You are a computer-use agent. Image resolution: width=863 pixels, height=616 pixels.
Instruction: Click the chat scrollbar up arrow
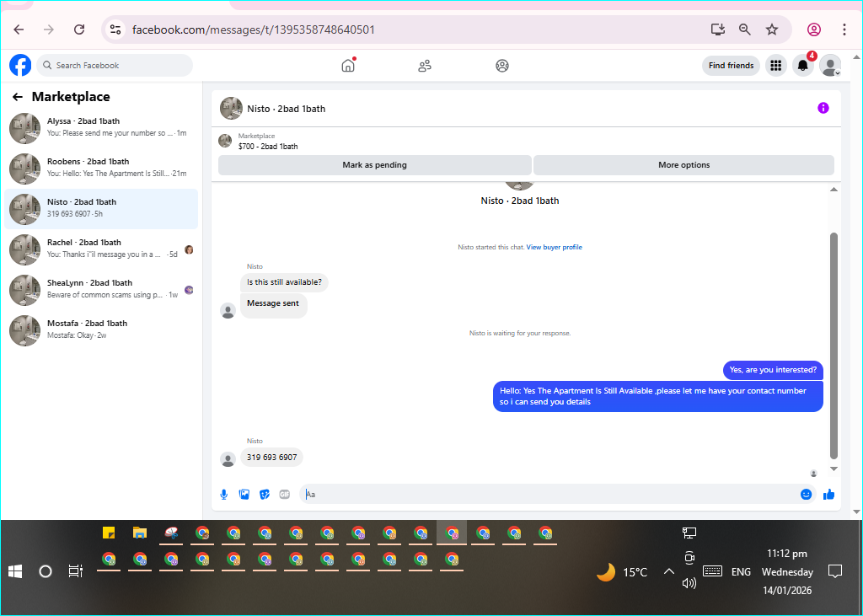834,190
